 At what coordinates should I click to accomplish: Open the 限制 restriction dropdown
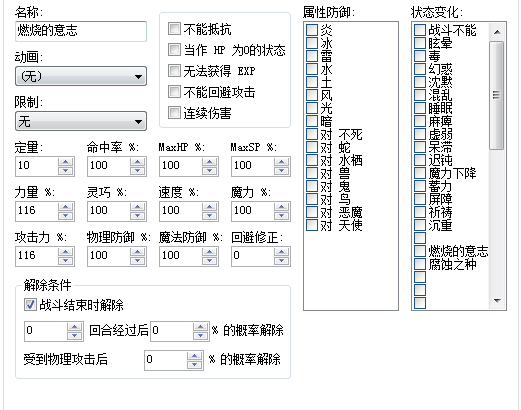[x=81, y=121]
